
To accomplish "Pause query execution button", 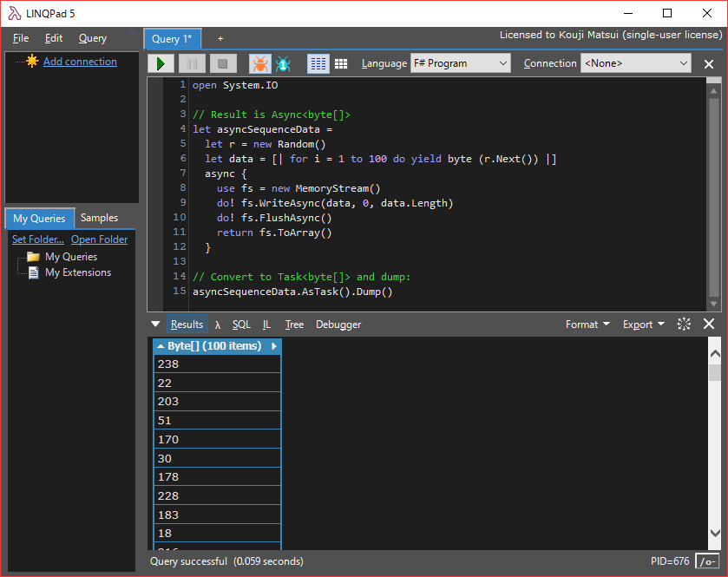I will (192, 63).
